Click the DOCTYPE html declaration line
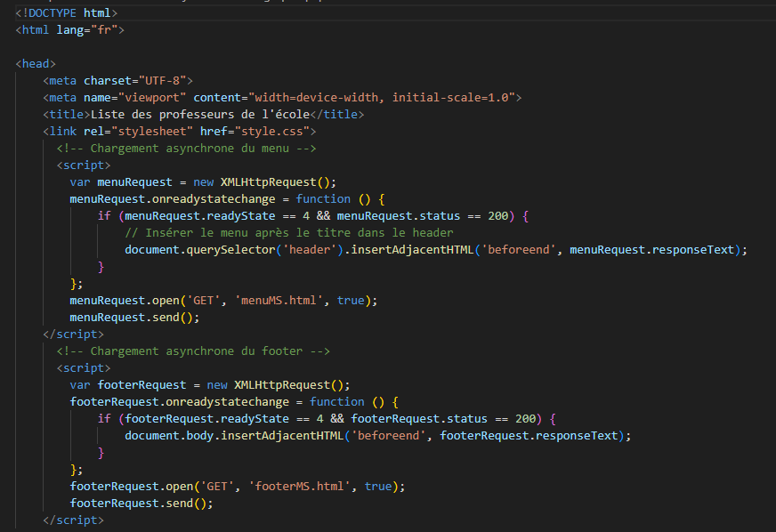The image size is (776, 532). (66, 13)
